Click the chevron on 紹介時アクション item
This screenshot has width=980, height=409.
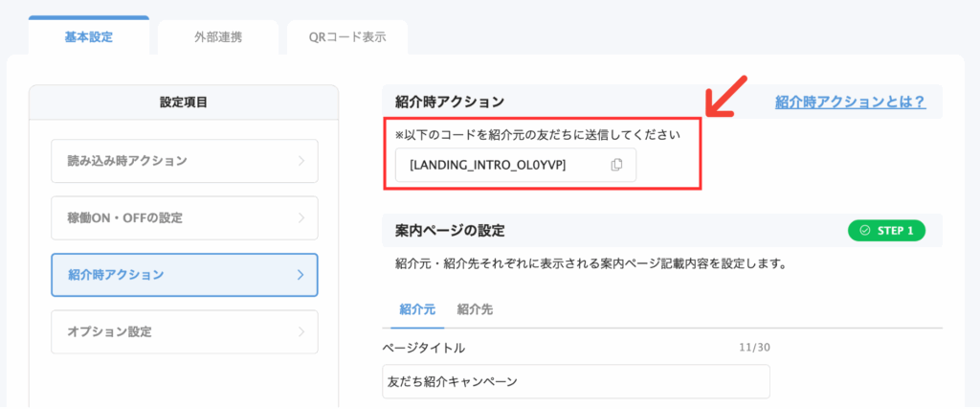(x=301, y=275)
